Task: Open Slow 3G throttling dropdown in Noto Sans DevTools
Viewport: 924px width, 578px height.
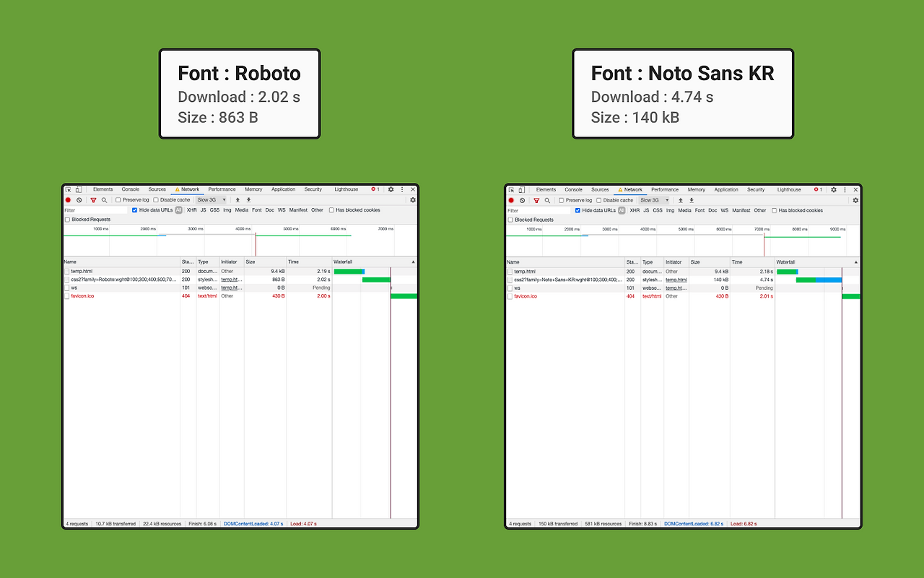Action: click(655, 200)
